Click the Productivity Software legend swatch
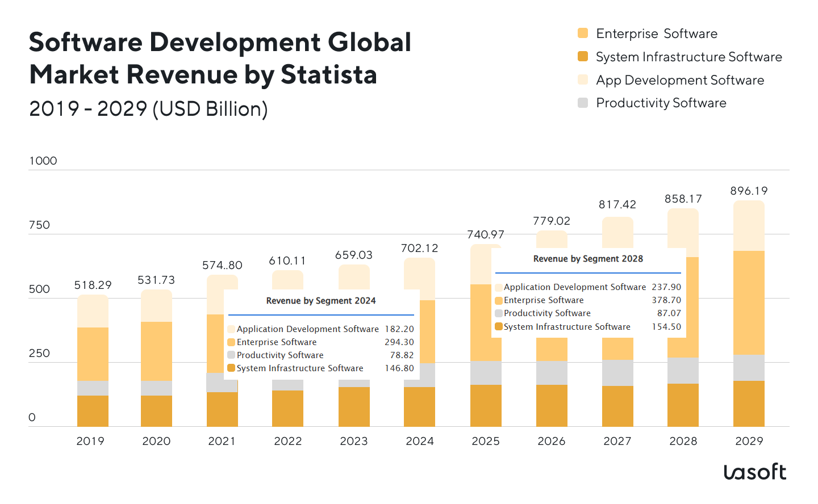 coord(583,102)
